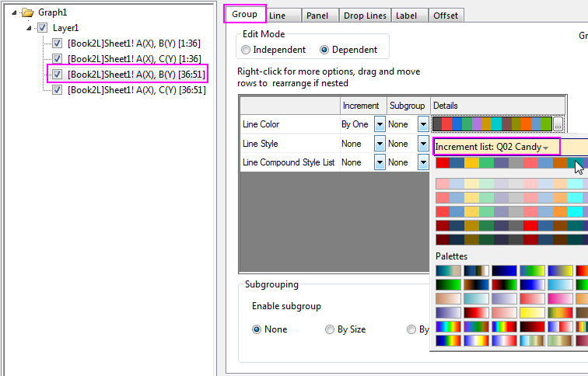The image size is (588, 376).
Task: Select the Independent edit mode
Action: (x=246, y=50)
